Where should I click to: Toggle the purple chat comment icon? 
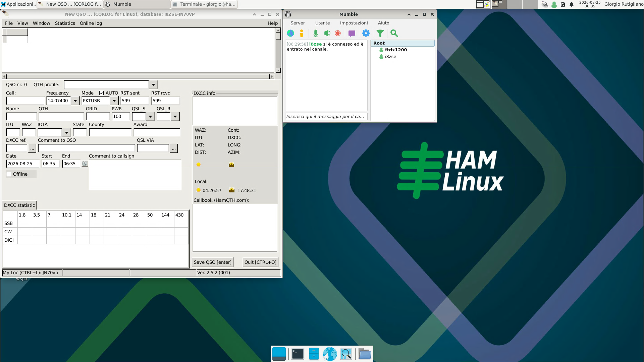352,33
